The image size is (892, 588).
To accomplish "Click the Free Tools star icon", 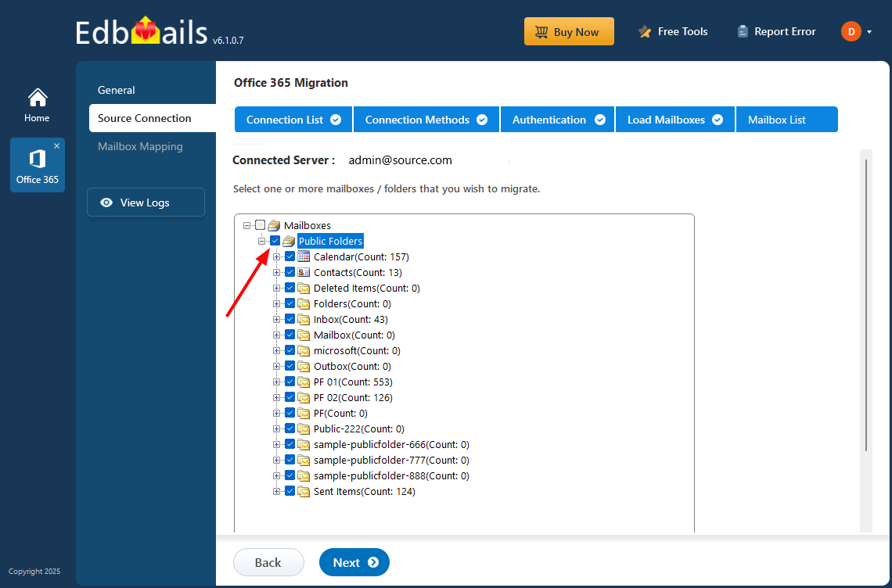I will pyautogui.click(x=645, y=32).
